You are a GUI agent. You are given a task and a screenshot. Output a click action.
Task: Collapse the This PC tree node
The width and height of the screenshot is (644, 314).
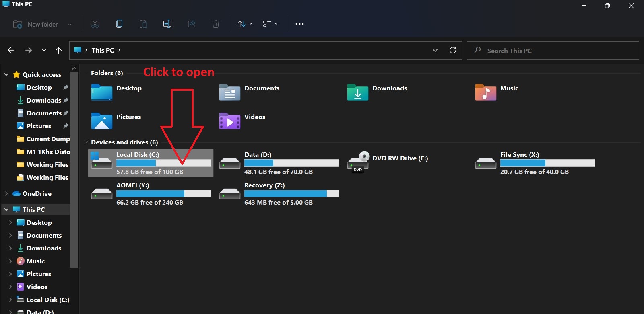coord(6,209)
